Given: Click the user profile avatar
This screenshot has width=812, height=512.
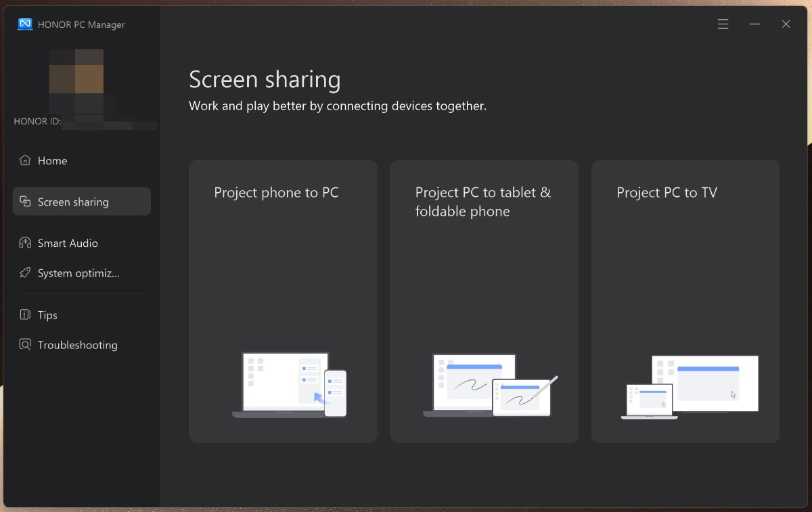Looking at the screenshot, I should (x=76, y=80).
